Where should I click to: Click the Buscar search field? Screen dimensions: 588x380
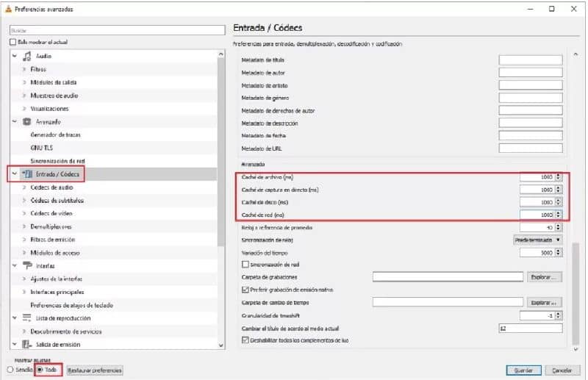click(x=118, y=30)
